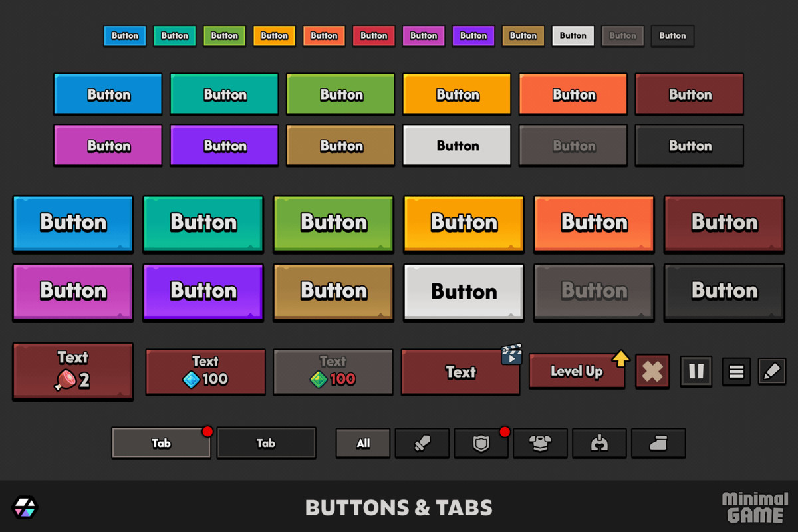Select the pencil edit icon button

pos(772,372)
